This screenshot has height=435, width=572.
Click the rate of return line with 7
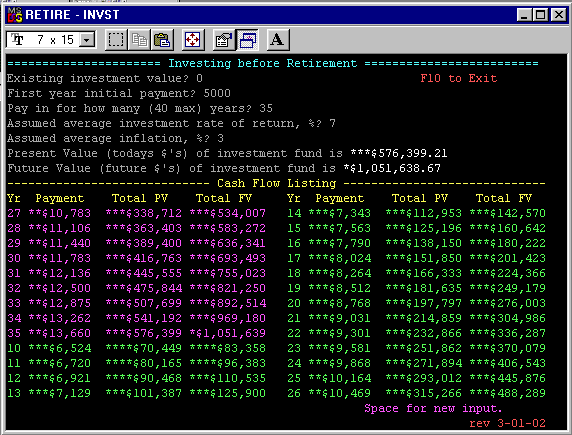coord(171,123)
